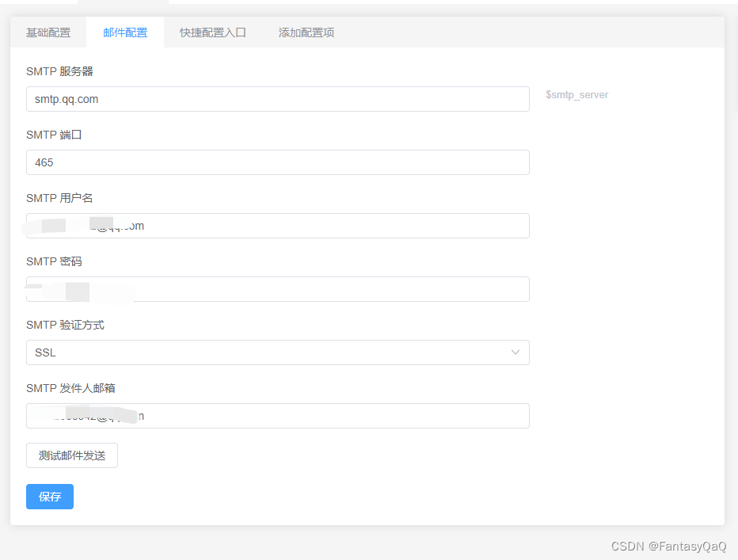Click the dropdown chevron next to SSL
The width and height of the screenshot is (738, 560).
click(515, 352)
